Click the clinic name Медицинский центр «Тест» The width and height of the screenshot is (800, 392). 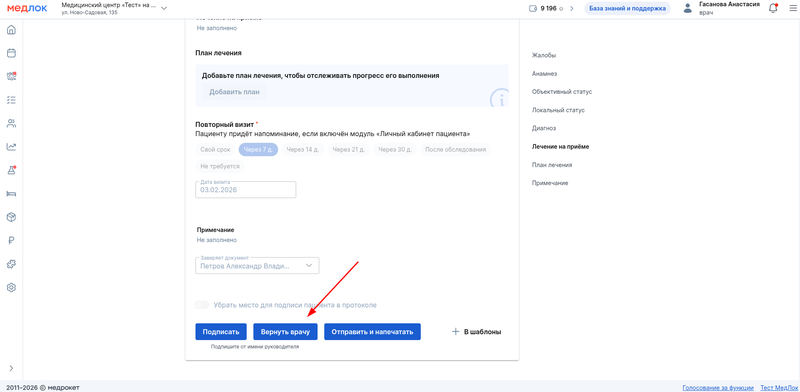coord(109,5)
